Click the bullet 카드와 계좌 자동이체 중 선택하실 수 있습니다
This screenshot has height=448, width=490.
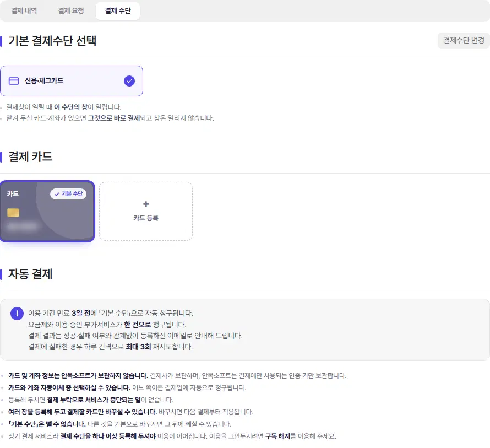point(127,387)
